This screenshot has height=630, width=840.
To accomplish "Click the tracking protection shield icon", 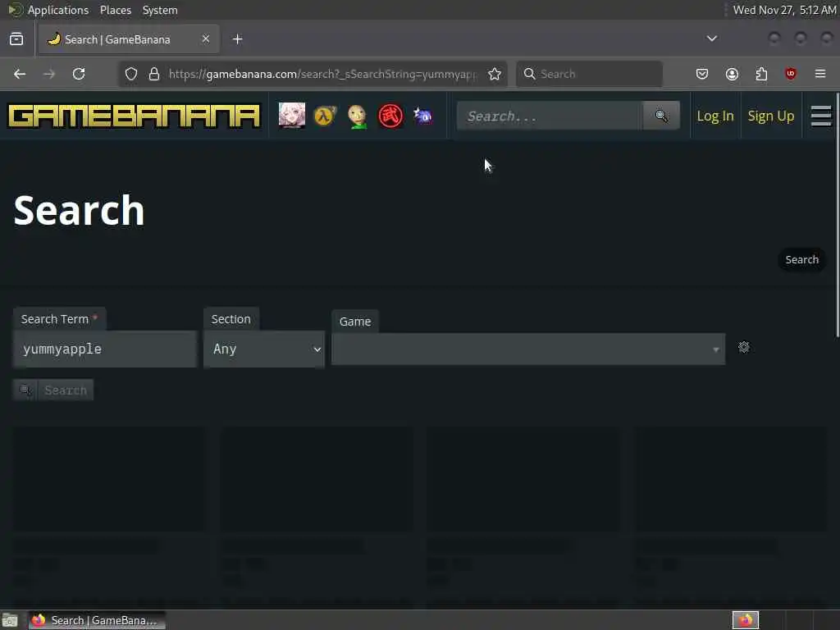I will coord(131,74).
